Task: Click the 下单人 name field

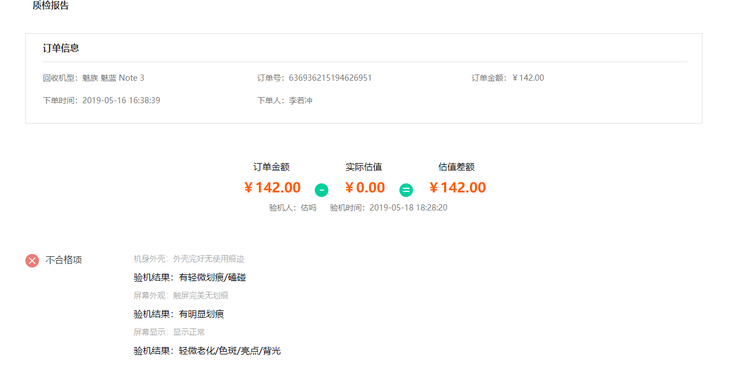Action: 284,100
